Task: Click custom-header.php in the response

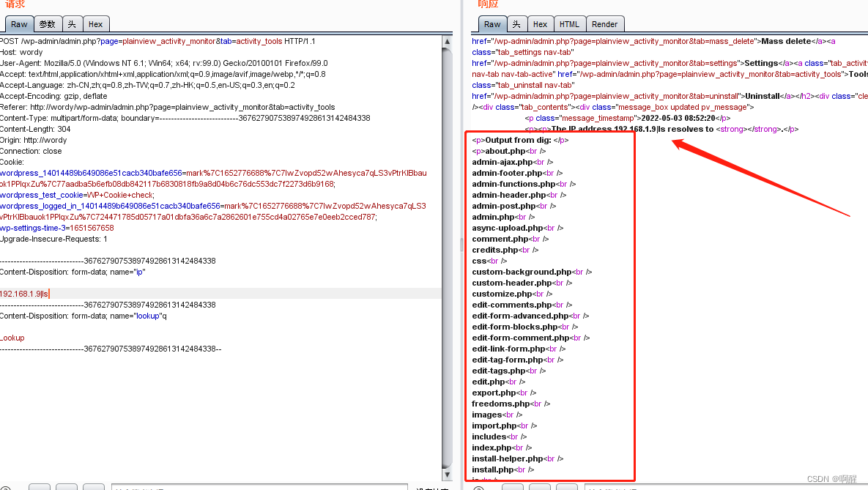Action: (x=512, y=283)
